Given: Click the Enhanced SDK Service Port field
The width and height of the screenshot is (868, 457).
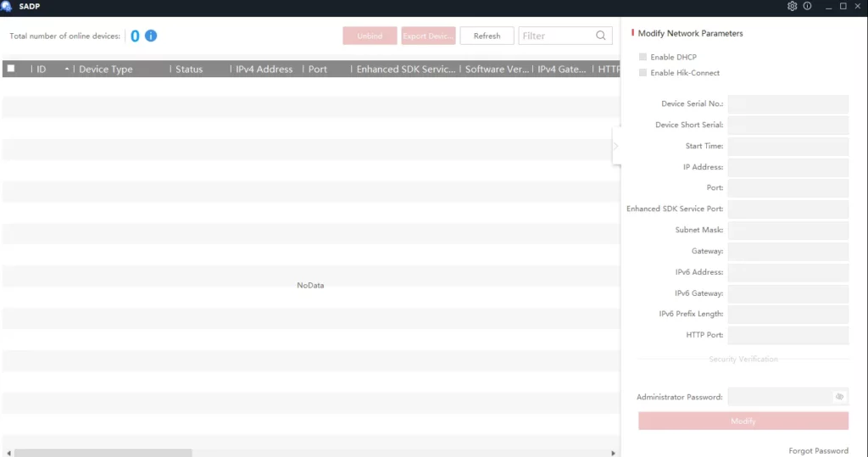Looking at the screenshot, I should click(x=788, y=209).
